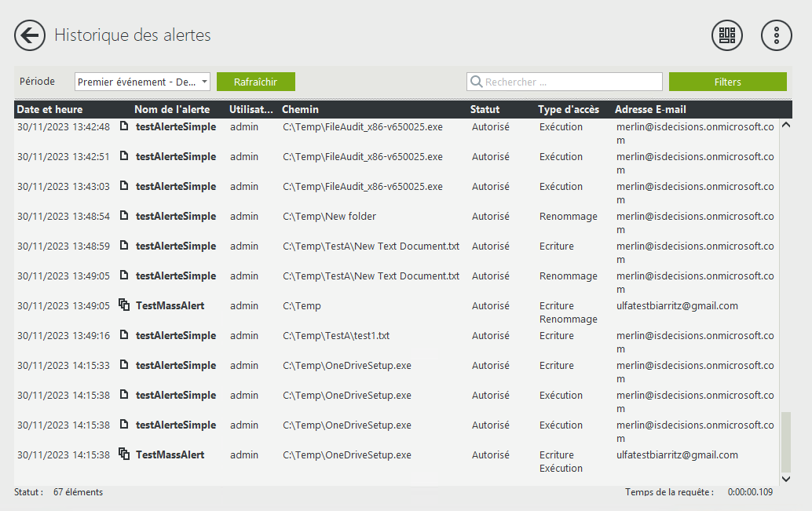The width and height of the screenshot is (812, 511).
Task: Click mass alert icon at 14:15:38 row
Action: tap(124, 454)
